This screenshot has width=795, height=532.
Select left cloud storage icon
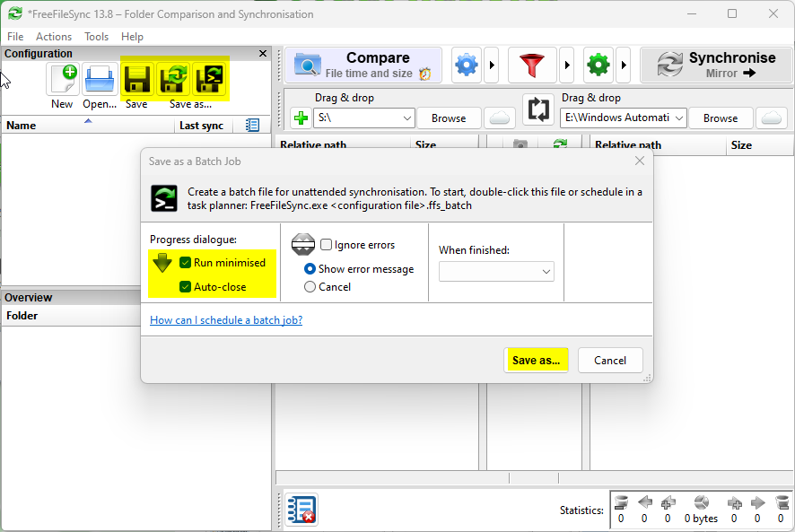(x=500, y=118)
